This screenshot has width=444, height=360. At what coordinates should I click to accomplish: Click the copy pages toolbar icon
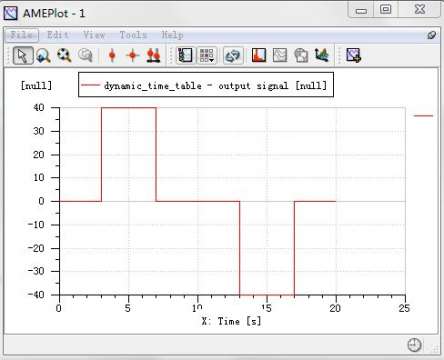click(301, 55)
